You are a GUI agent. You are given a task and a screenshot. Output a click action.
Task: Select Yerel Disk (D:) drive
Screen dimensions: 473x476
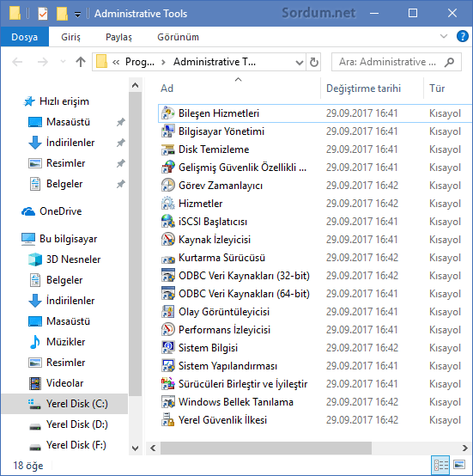[68, 424]
